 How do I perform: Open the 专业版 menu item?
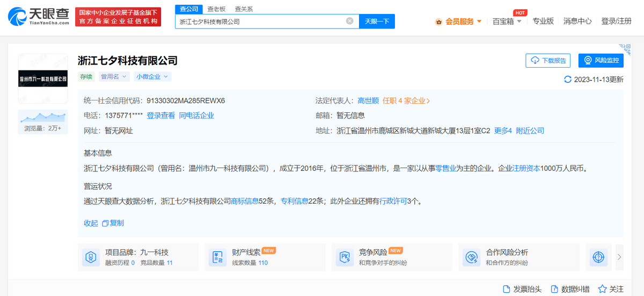tap(543, 21)
